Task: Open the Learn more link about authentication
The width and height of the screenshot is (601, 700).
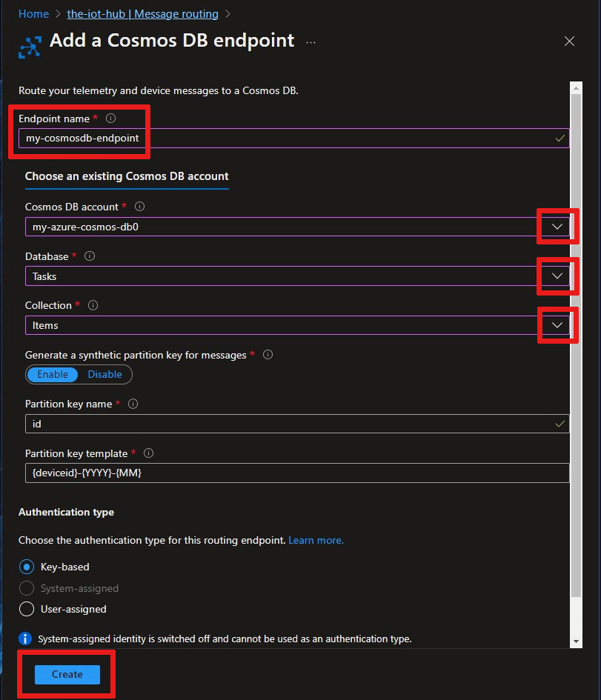Action: 316,540
